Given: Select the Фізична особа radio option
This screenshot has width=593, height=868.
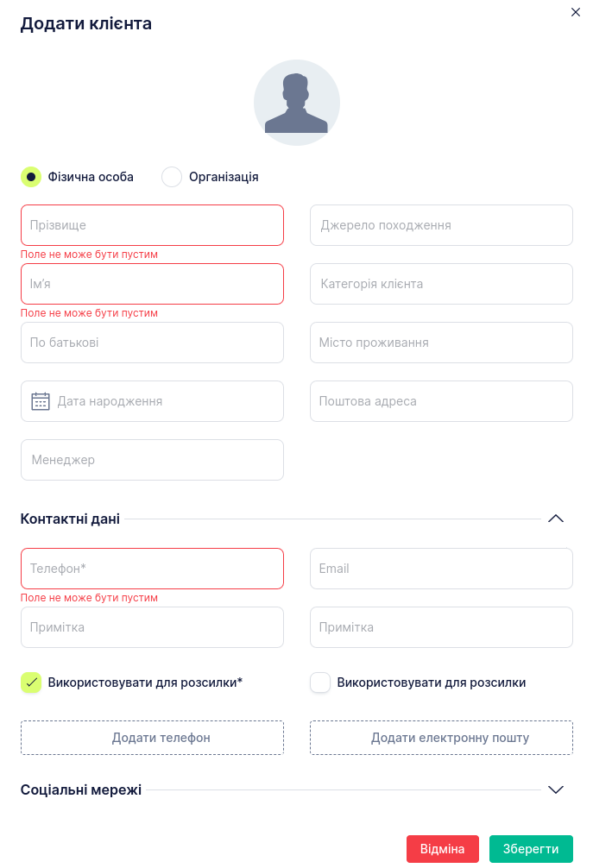Looking at the screenshot, I should coord(31,177).
